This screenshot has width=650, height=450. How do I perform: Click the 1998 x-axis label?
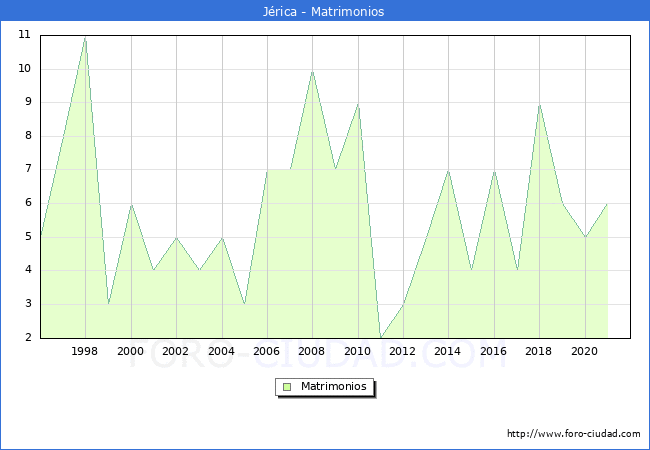pos(85,351)
